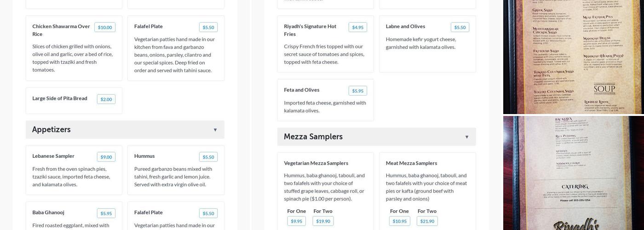Choose Meat Mezza For Two $21.90
This screenshot has height=230, width=644.
click(x=427, y=221)
